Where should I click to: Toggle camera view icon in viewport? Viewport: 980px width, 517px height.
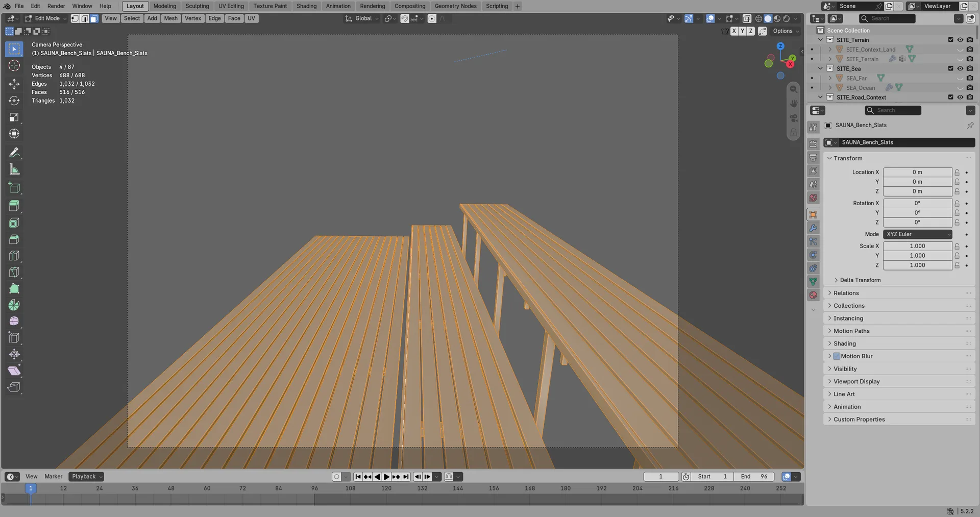(x=794, y=118)
